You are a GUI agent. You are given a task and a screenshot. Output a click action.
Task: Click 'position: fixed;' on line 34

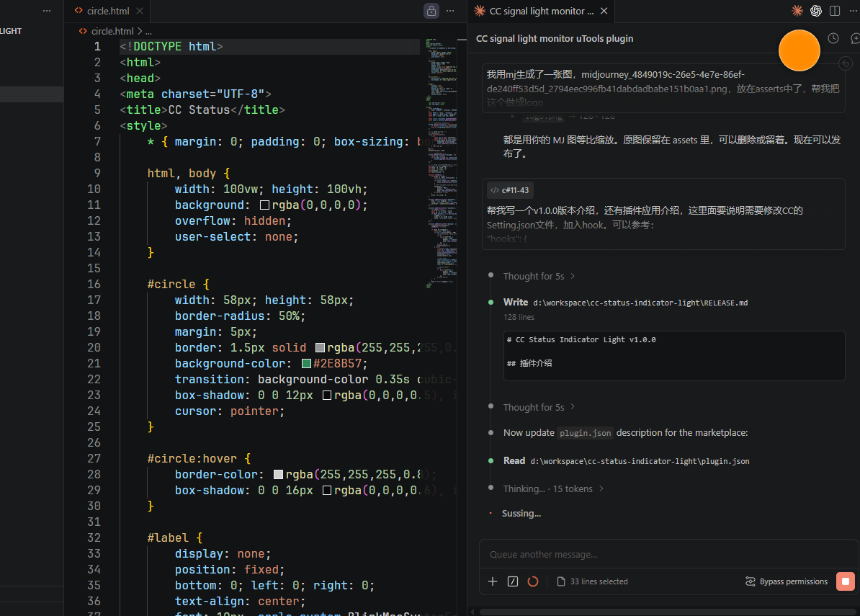[230, 570]
